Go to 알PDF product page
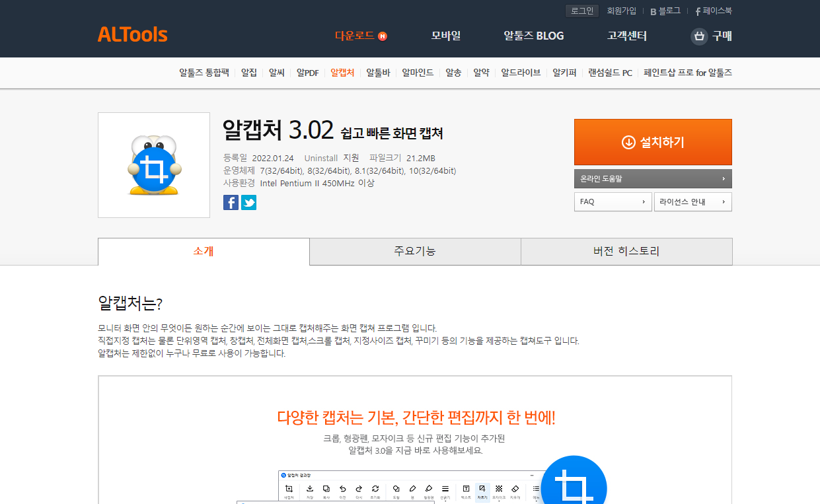The height and width of the screenshot is (504, 820). 308,73
